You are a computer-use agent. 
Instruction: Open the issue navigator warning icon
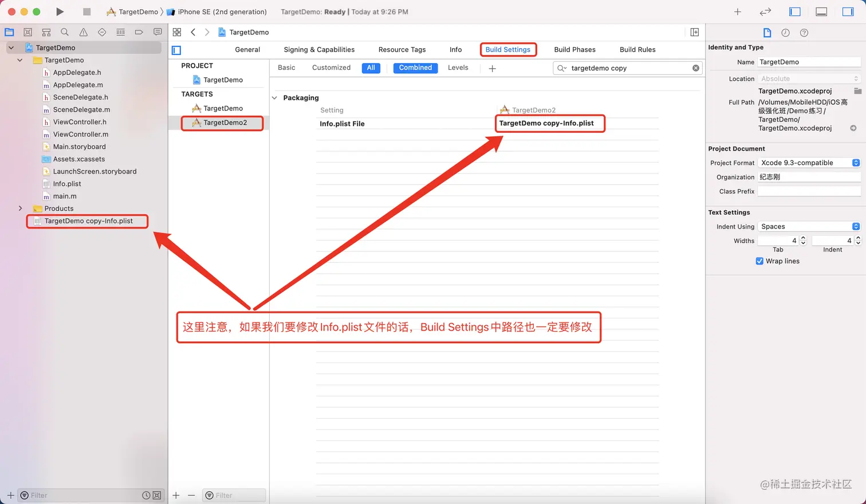tap(84, 32)
